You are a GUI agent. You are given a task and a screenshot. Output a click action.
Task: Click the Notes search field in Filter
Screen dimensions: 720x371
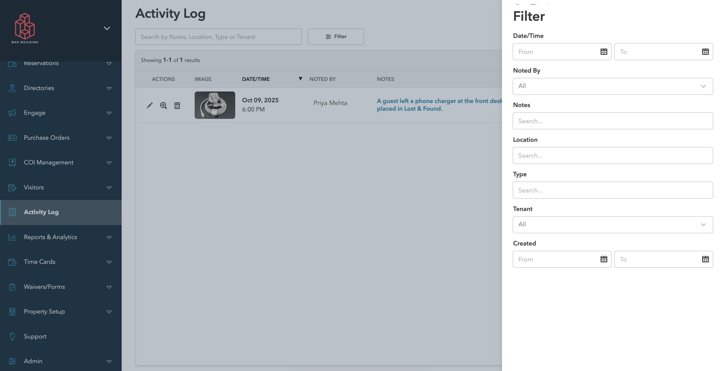pos(613,121)
